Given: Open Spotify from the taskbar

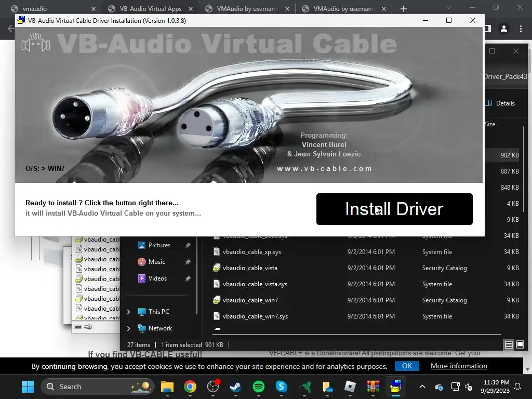Looking at the screenshot, I should click(x=259, y=387).
